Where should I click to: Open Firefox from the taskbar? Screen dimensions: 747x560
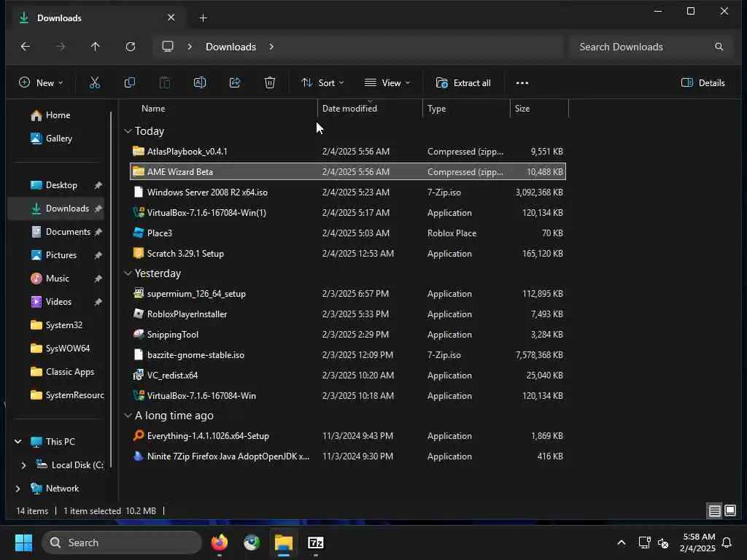pos(219,542)
